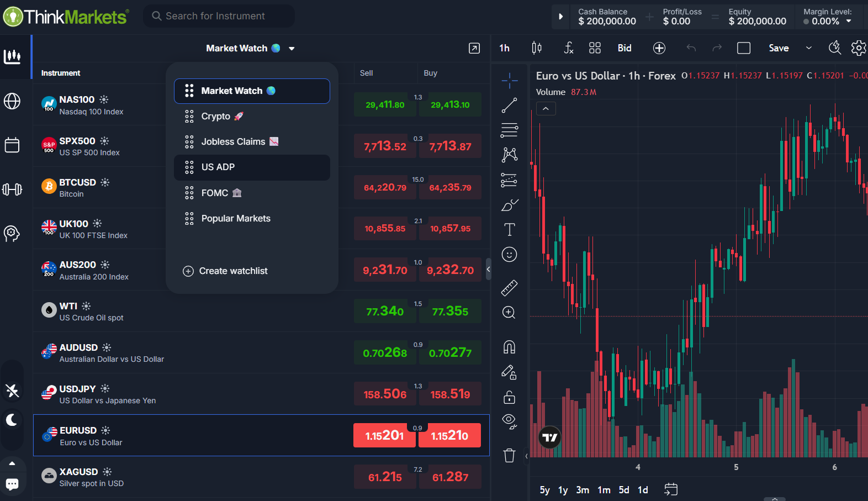
Task: Collapse the watchlist panel side handle
Action: 488,269
